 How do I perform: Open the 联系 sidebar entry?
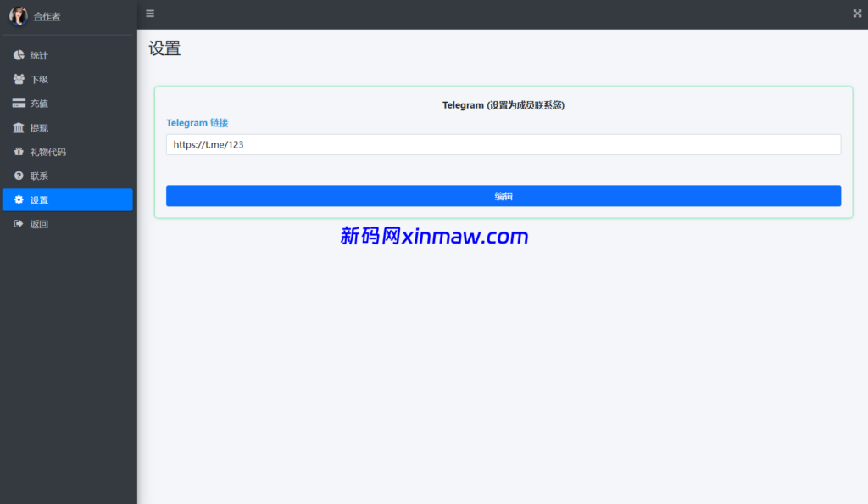[39, 176]
